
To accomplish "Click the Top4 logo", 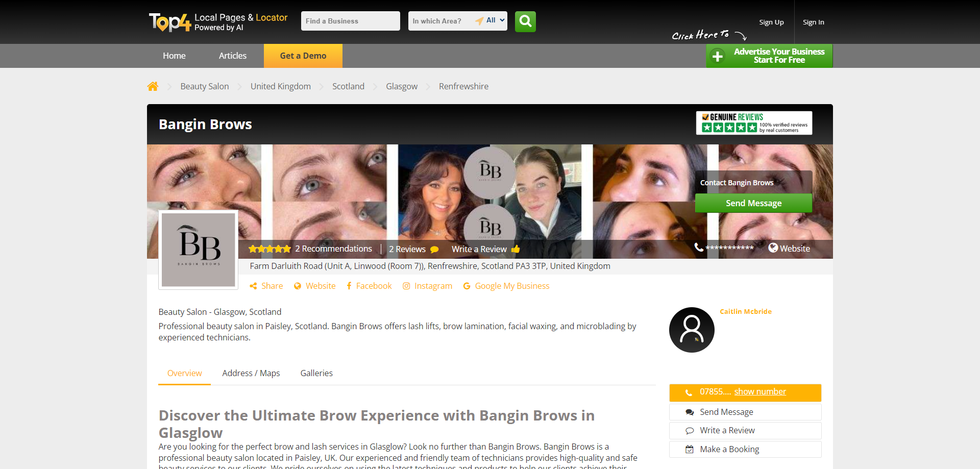I will [170, 22].
